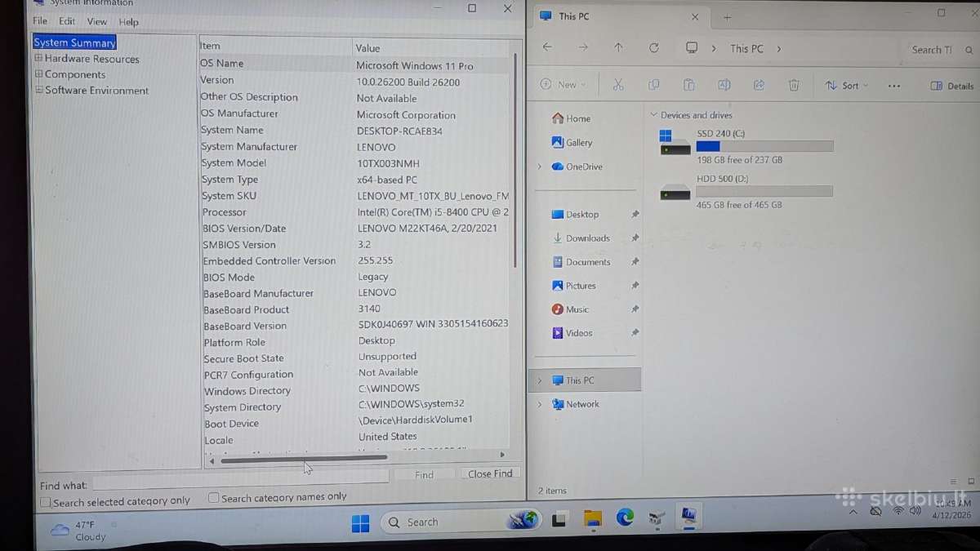Go up one folder level in File Explorer

618,47
